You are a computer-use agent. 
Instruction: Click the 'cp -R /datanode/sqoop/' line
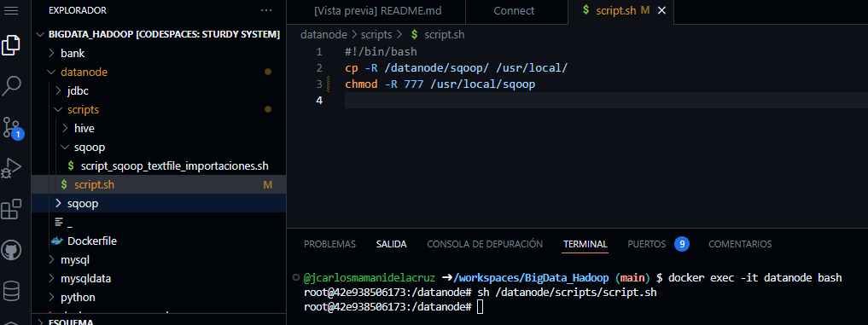[456, 68]
